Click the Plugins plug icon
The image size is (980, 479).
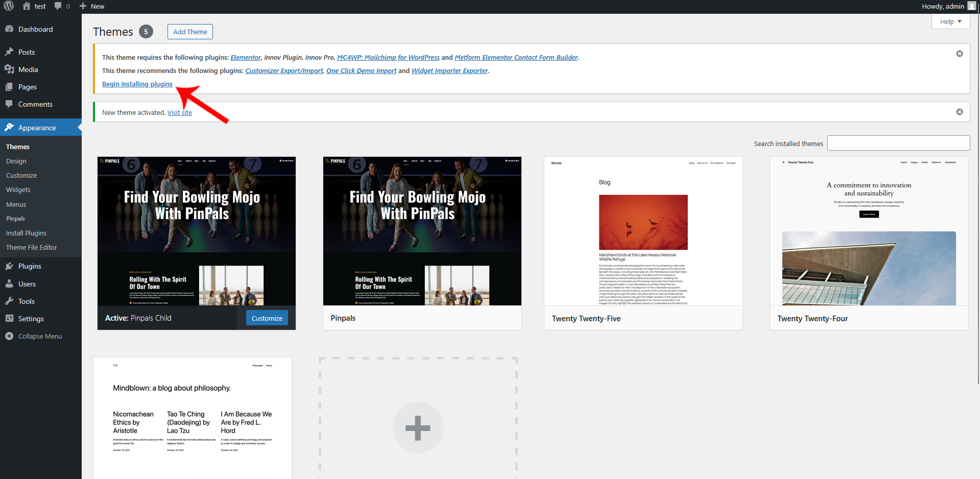[9, 266]
